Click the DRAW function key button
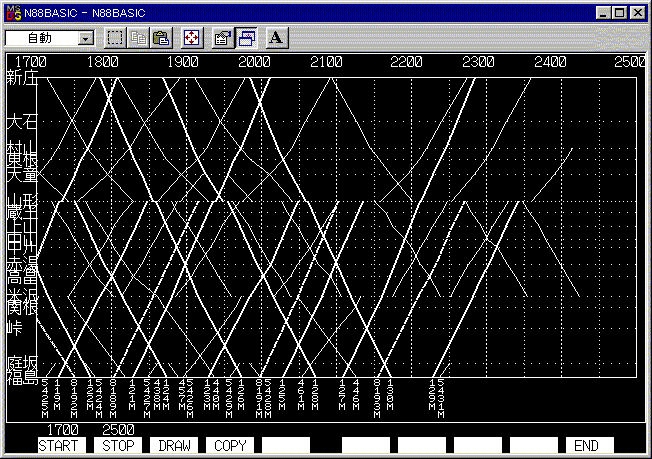 (x=174, y=446)
